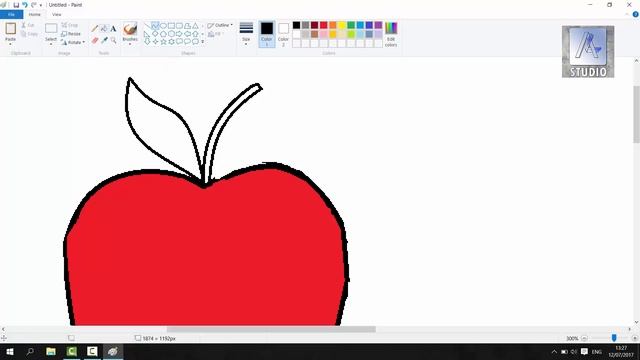Viewport: 640px width, 360px height.
Task: Select the Eraser tool
Action: pos(95,40)
